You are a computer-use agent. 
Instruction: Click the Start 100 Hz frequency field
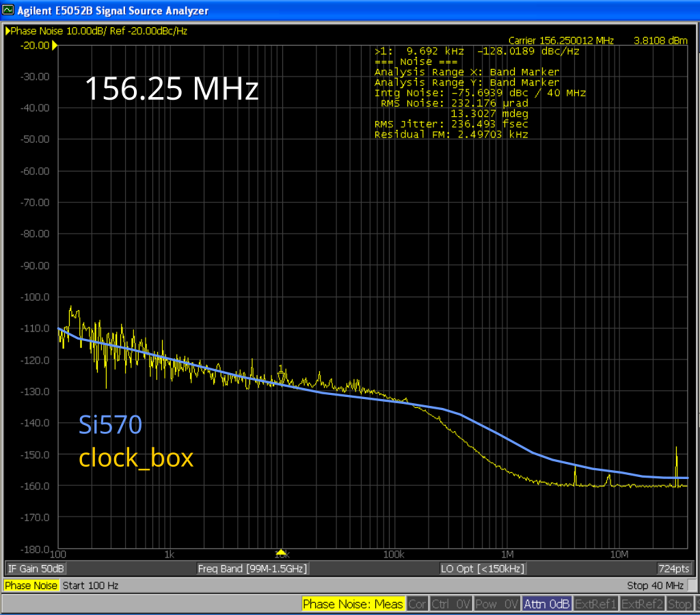pyautogui.click(x=90, y=586)
